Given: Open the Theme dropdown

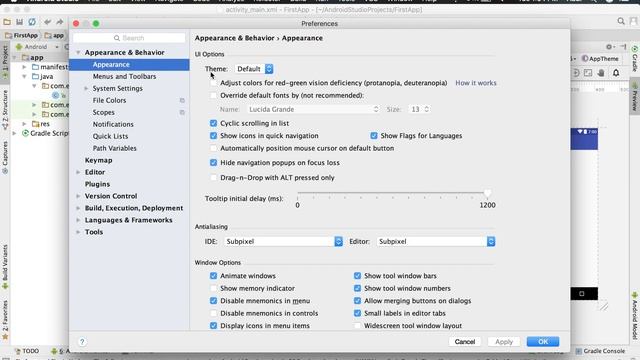Looking at the screenshot, I should (254, 69).
